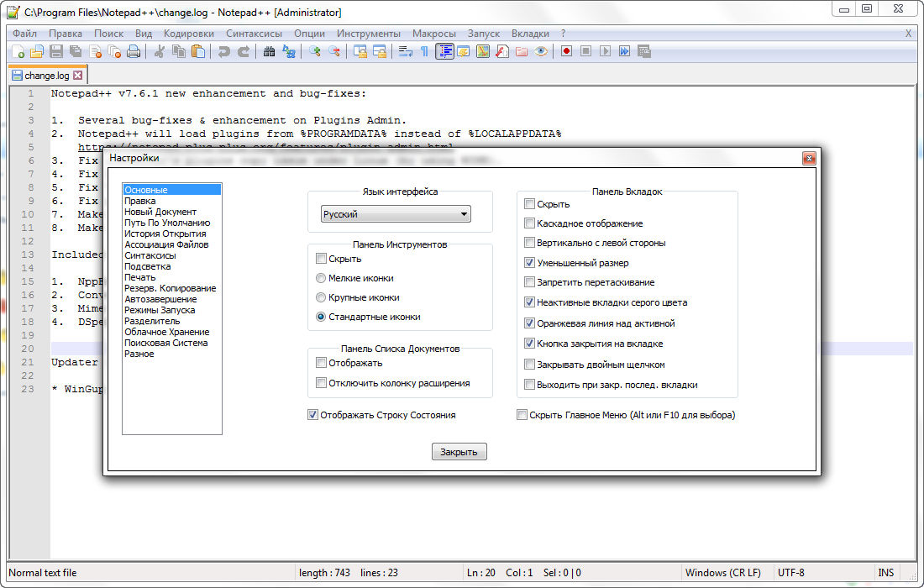Click the Undo arrow icon
Screen dimensions: 924x588
coord(224,52)
